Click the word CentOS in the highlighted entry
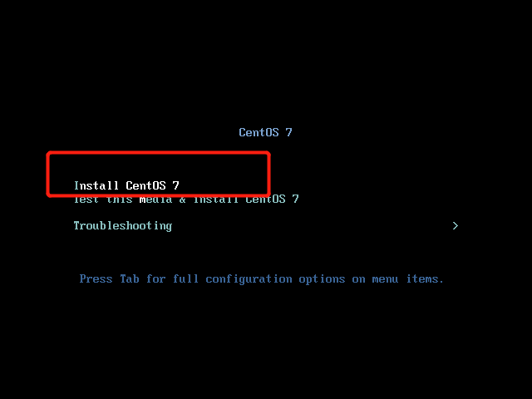 146,185
